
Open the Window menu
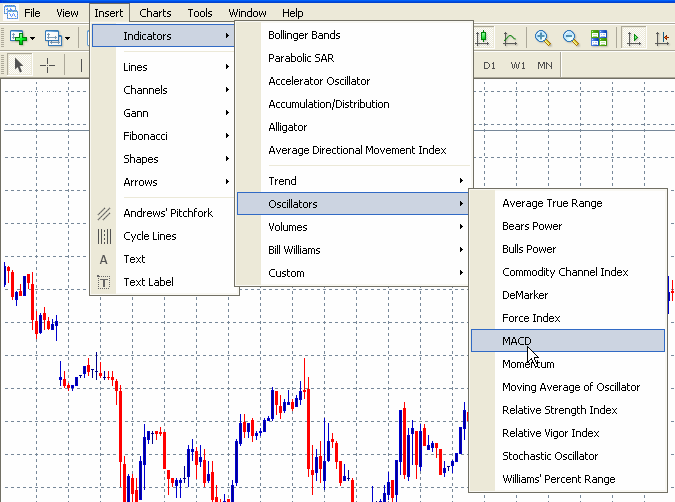pyautogui.click(x=247, y=13)
